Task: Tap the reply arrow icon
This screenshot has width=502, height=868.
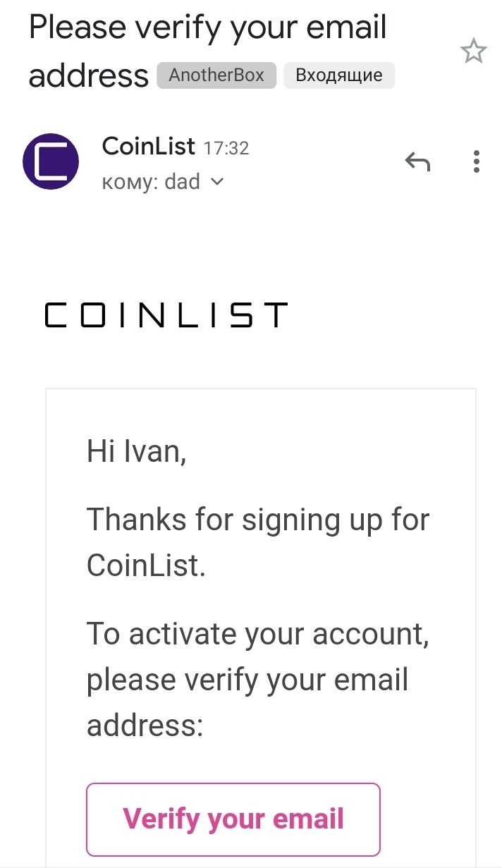Action: coord(417,163)
